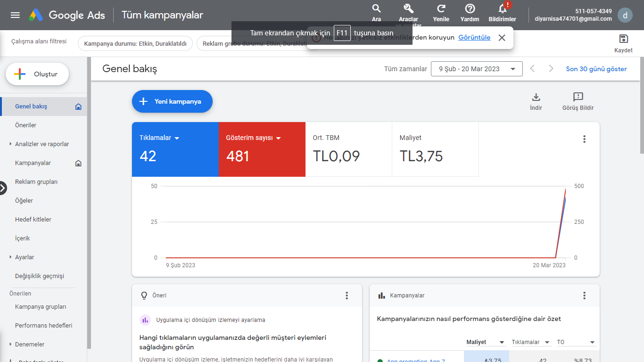Image resolution: width=644 pixels, height=362 pixels.
Task: Select İçerik in the sidebar
Action: 23,239
